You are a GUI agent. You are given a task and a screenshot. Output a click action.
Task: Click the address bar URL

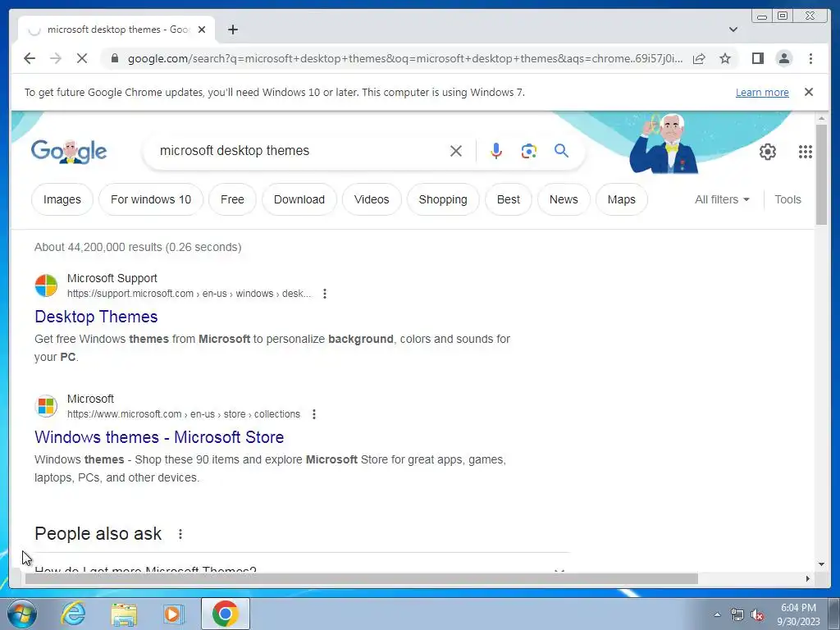coord(405,58)
